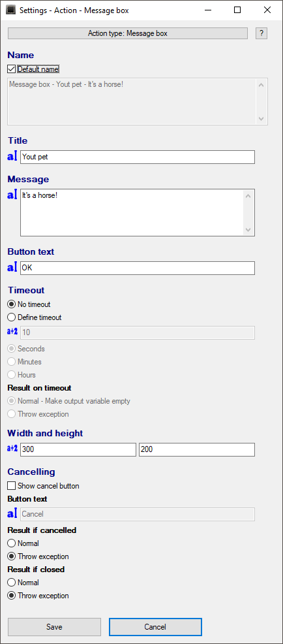This screenshot has height=644, width=283.
Task: Choose the No timeout radio button
Action: [12, 304]
